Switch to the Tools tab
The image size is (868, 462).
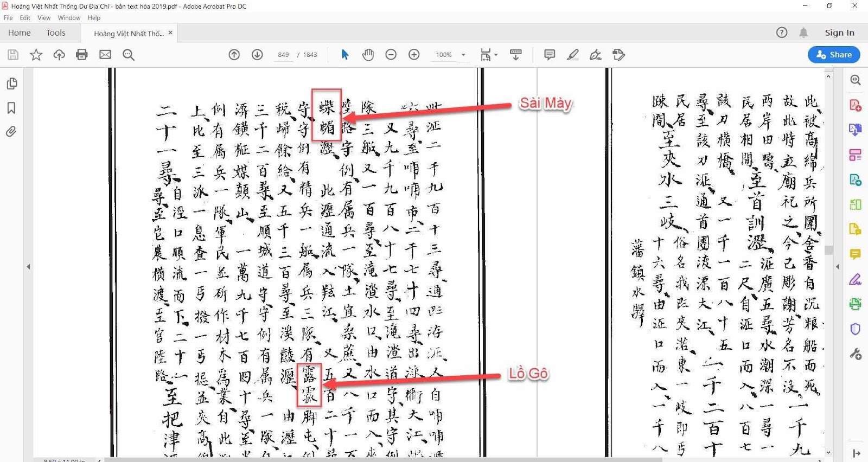(56, 33)
